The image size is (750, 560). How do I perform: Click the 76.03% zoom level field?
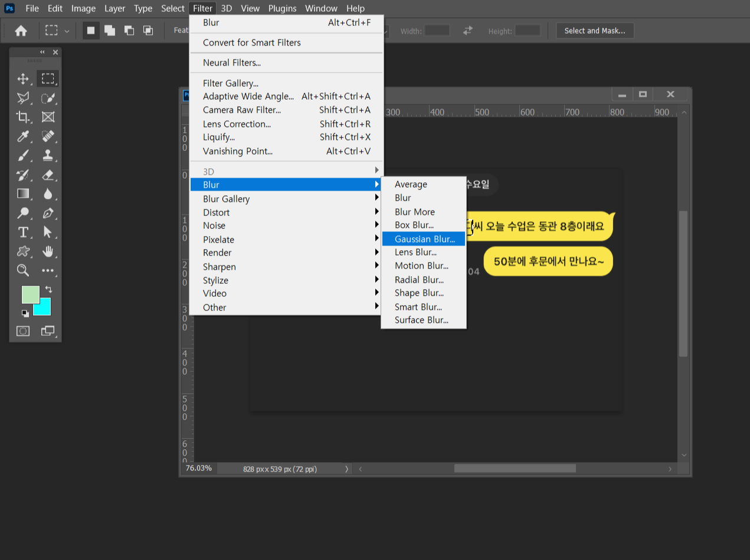pos(199,468)
